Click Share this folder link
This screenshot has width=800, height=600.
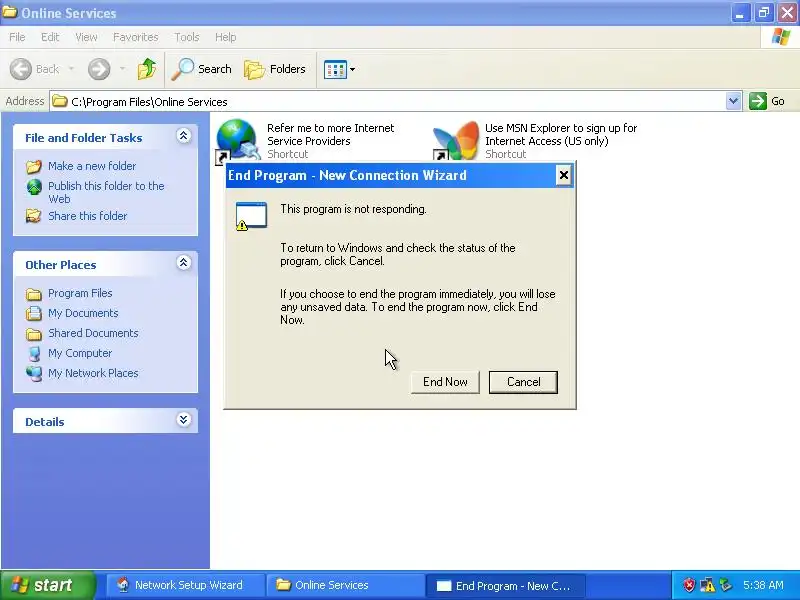coord(87,216)
